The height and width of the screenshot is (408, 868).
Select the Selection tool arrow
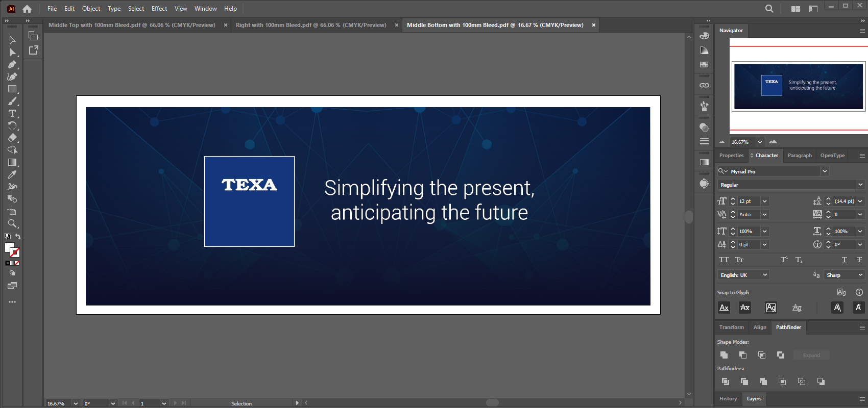[x=12, y=40]
